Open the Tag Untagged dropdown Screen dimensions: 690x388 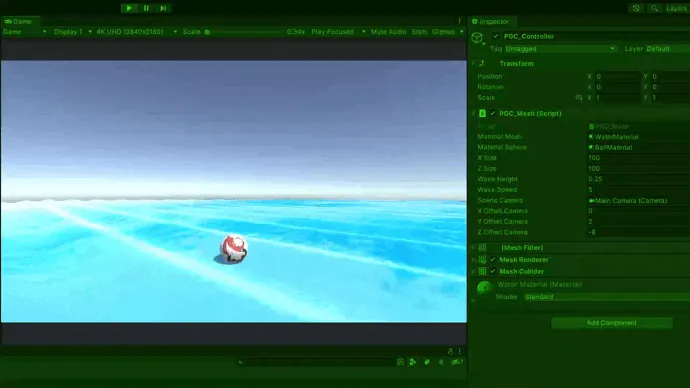tap(560, 48)
